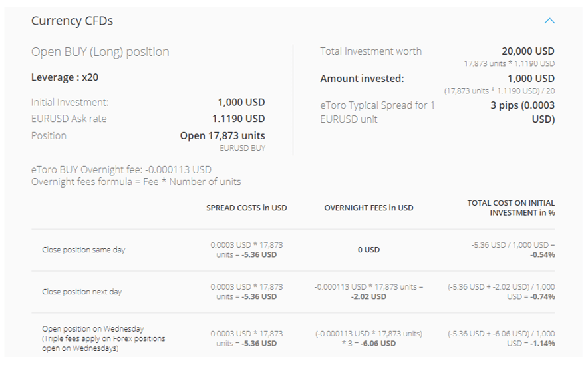Click the -0.74% total cost value

[542, 296]
